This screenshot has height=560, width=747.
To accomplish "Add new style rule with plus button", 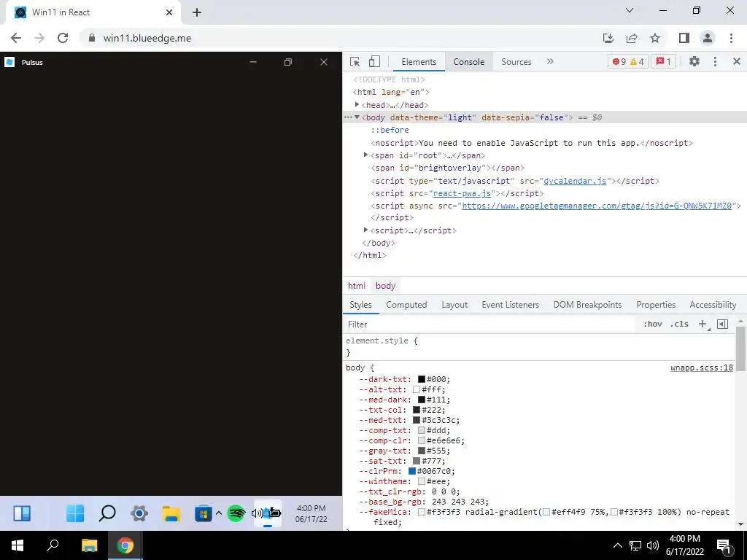I will [703, 324].
